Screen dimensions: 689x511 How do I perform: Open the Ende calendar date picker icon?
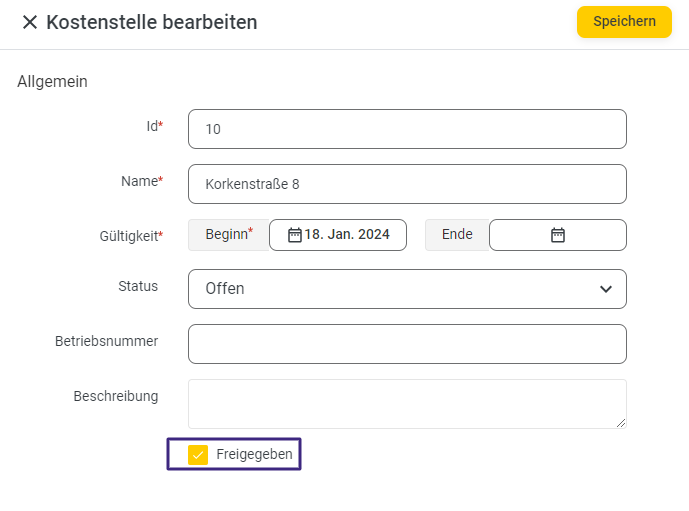pyautogui.click(x=558, y=235)
